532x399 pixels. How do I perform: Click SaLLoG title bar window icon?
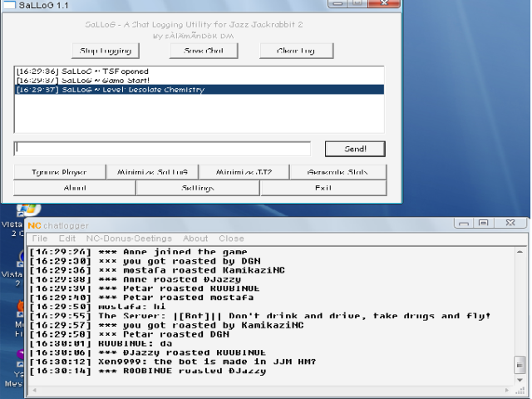click(9, 4)
